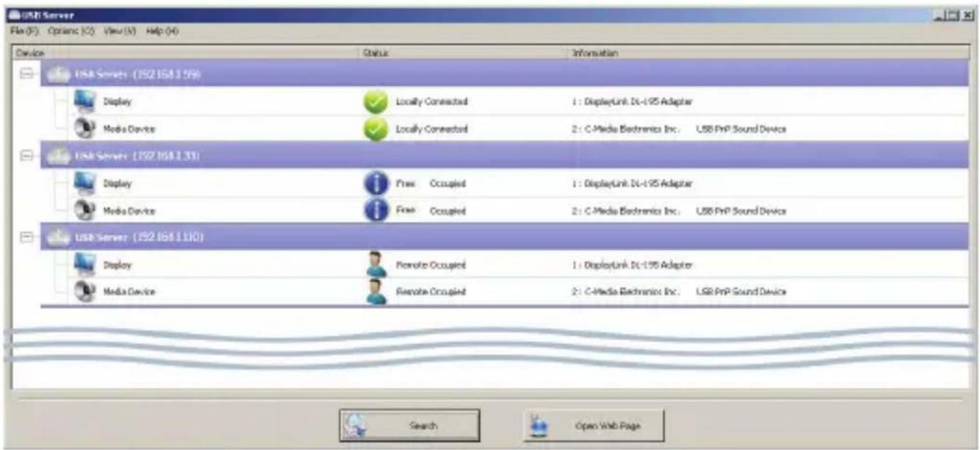Open the Options menu
The height and width of the screenshot is (450, 980).
[x=71, y=31]
